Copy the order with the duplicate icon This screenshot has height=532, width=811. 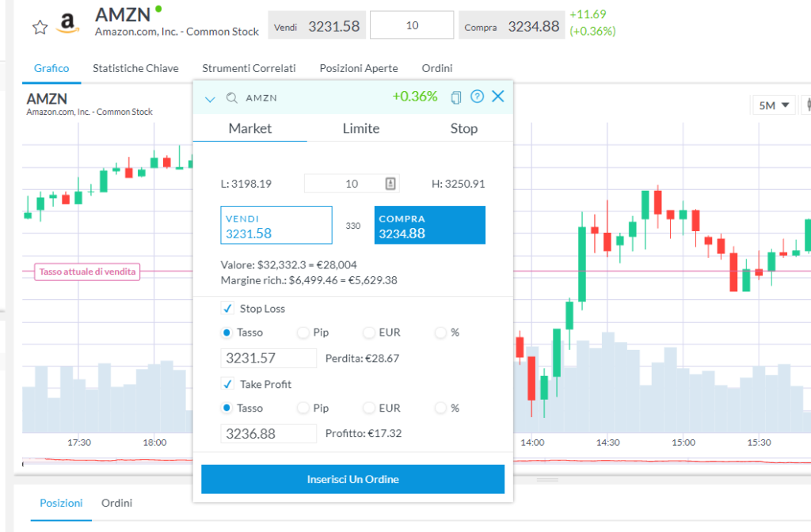455,97
